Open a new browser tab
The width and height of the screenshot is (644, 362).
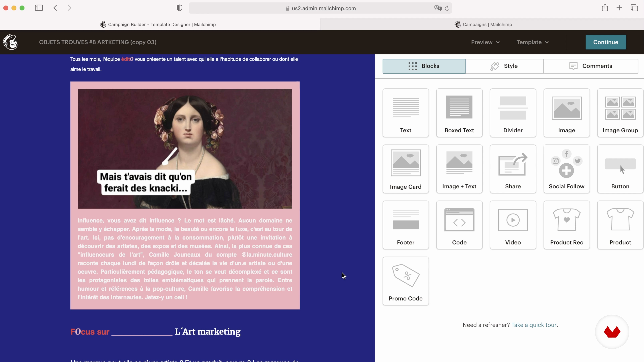click(619, 8)
